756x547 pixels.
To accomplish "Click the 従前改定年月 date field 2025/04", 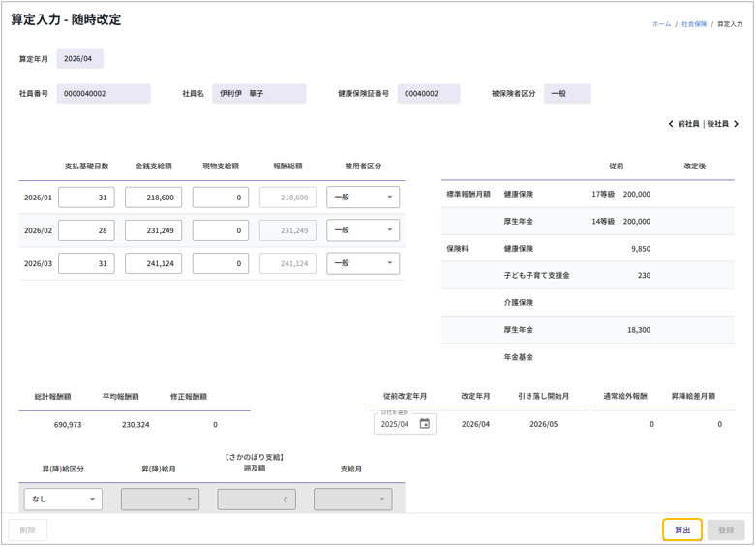I will pos(395,424).
